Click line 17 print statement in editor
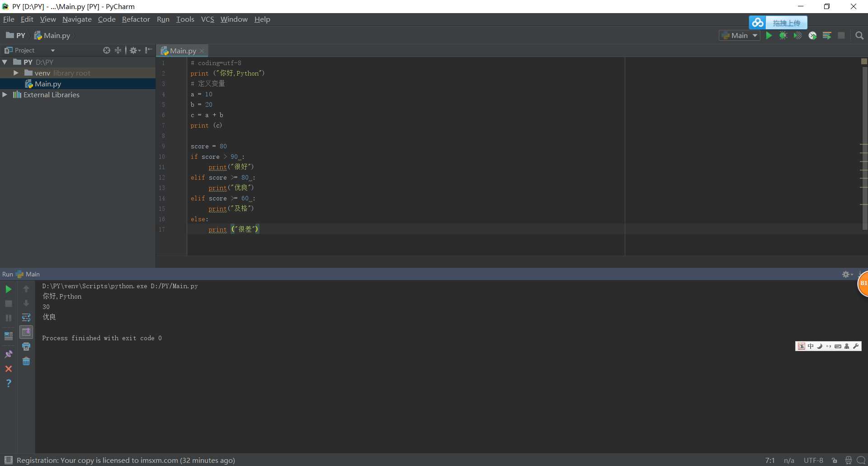868x466 pixels. [x=234, y=229]
